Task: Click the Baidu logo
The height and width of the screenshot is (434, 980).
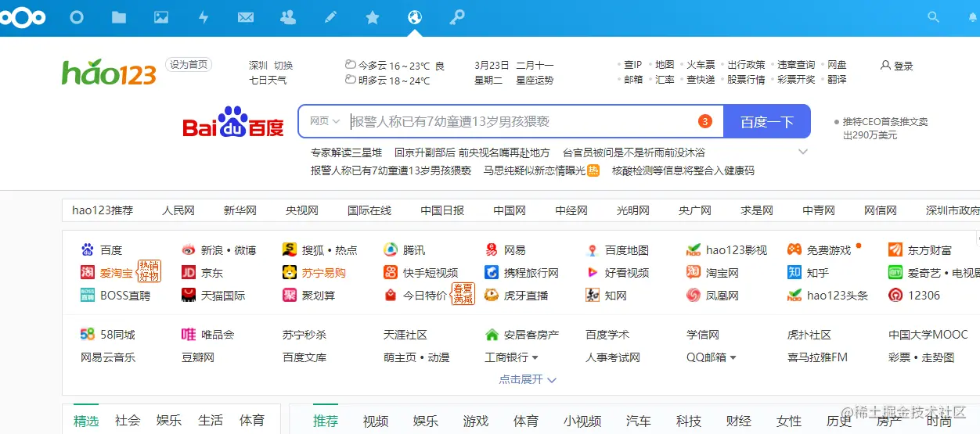Action: (233, 122)
